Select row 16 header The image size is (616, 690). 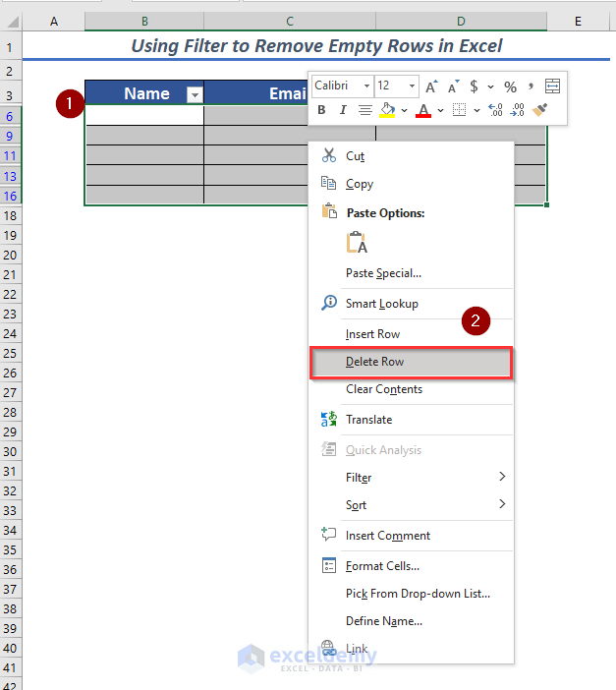[10, 196]
